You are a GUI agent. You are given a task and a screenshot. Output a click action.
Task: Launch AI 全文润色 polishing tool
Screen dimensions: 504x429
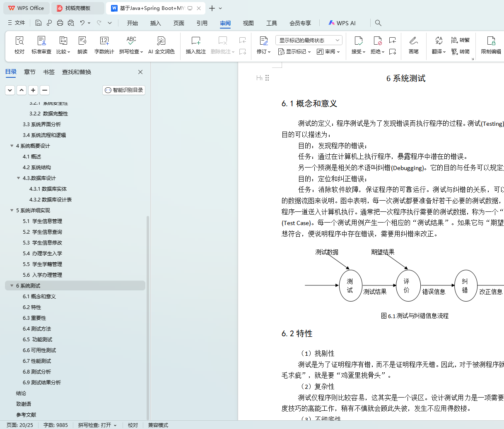161,41
